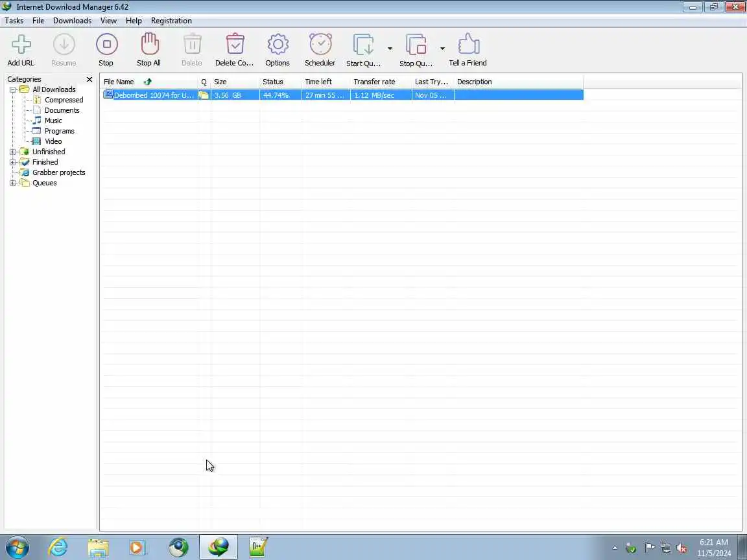Open Internet Explorer from taskbar
The height and width of the screenshot is (560, 747).
pyautogui.click(x=58, y=547)
